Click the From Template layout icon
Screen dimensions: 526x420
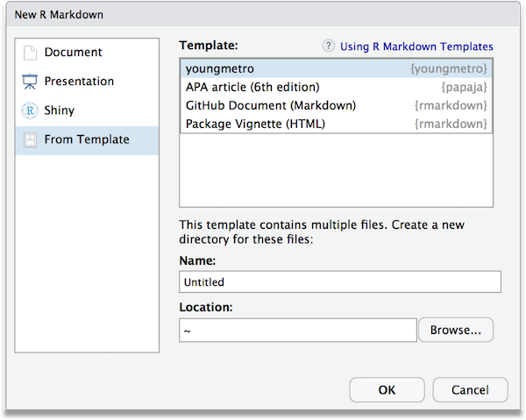tap(30, 139)
